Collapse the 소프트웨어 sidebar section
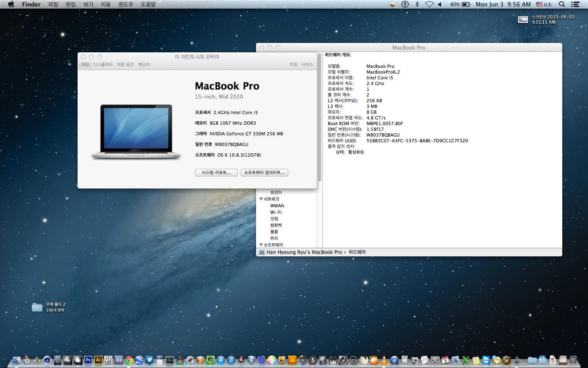 click(x=261, y=245)
